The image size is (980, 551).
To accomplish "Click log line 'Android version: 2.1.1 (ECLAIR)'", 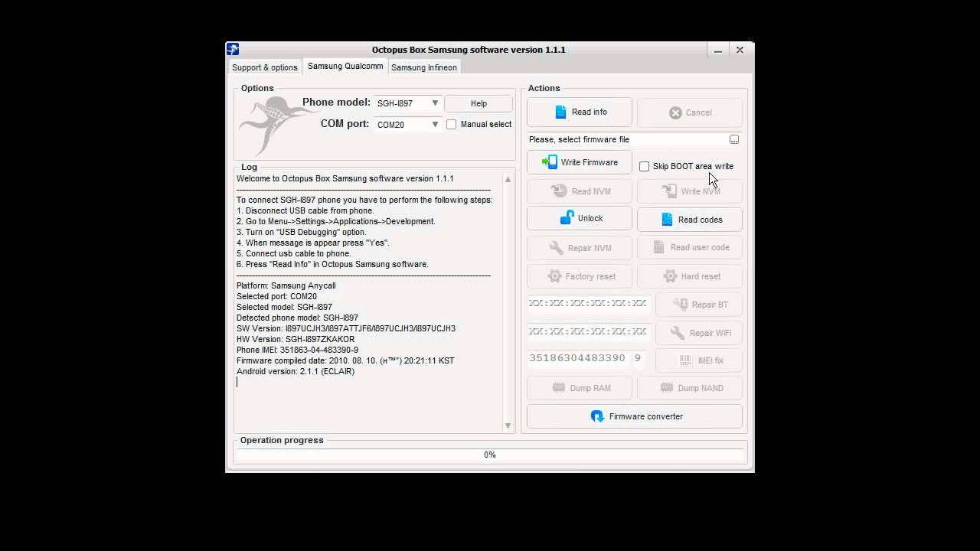I will [296, 371].
